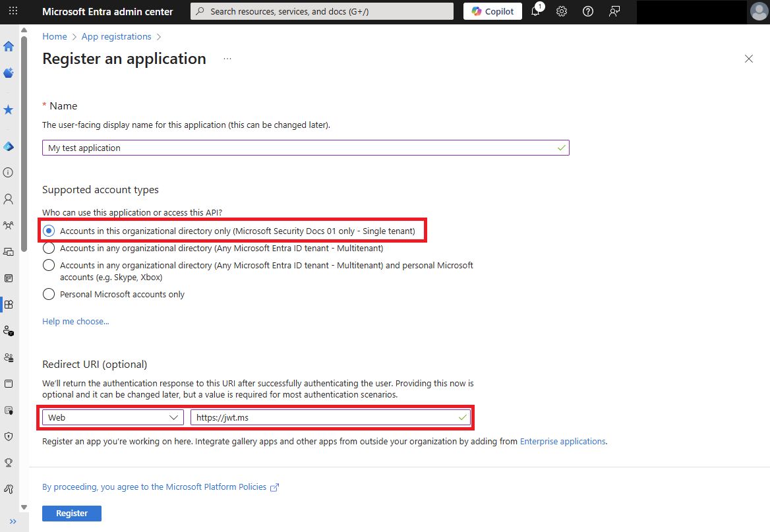Open the blank window sidebar icon

tap(9, 384)
